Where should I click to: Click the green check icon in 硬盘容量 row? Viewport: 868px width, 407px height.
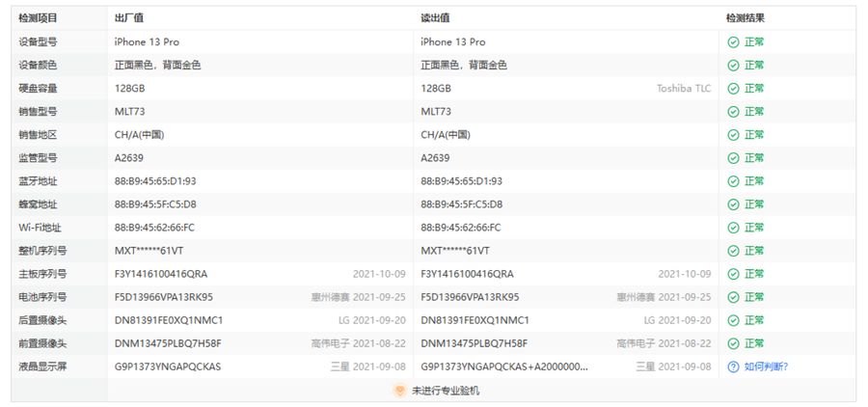pyautogui.click(x=734, y=89)
